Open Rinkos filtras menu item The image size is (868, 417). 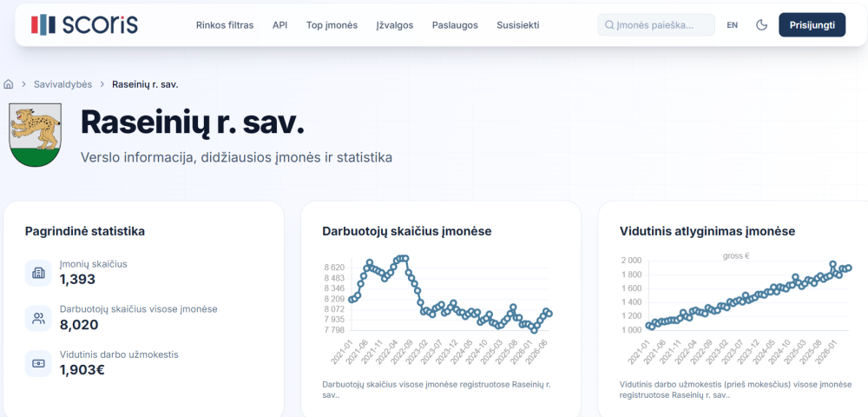[225, 25]
